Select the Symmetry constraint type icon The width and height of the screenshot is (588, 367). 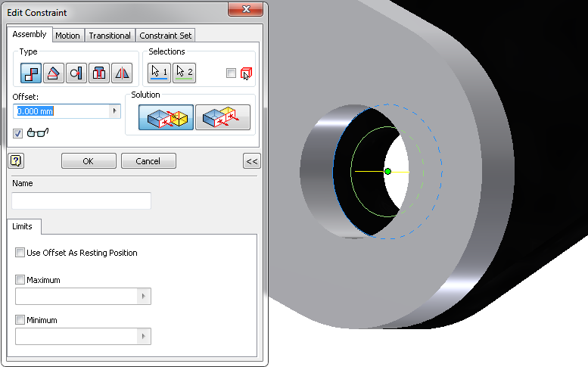122,73
